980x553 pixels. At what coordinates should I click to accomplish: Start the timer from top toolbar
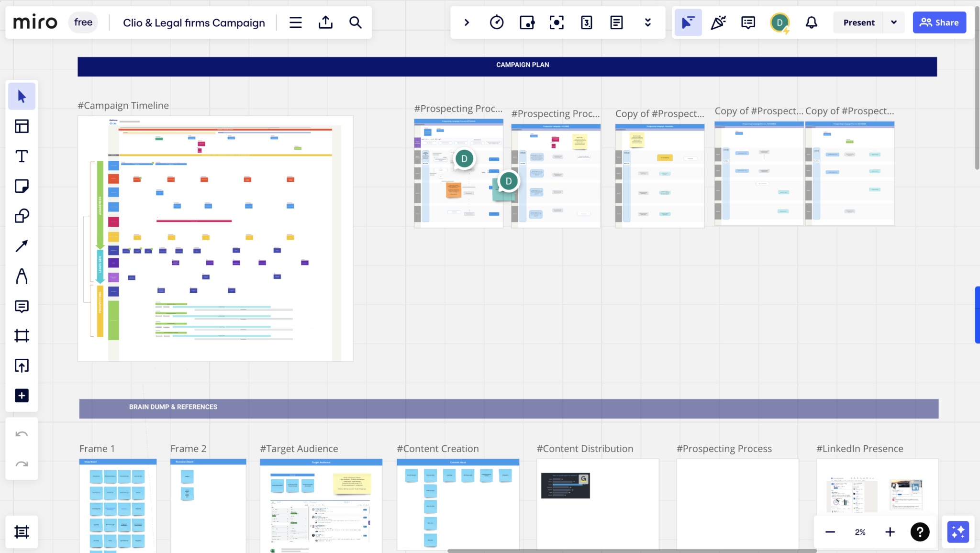point(497,22)
